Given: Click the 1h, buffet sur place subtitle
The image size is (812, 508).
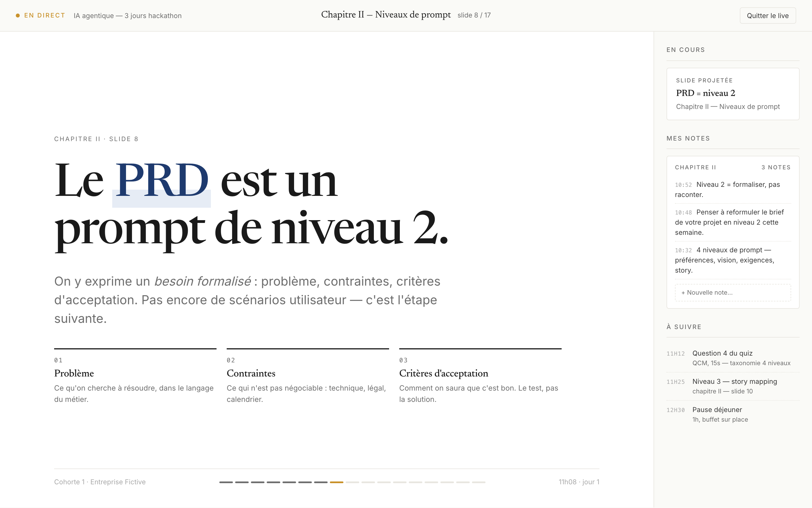Looking at the screenshot, I should click(x=720, y=419).
